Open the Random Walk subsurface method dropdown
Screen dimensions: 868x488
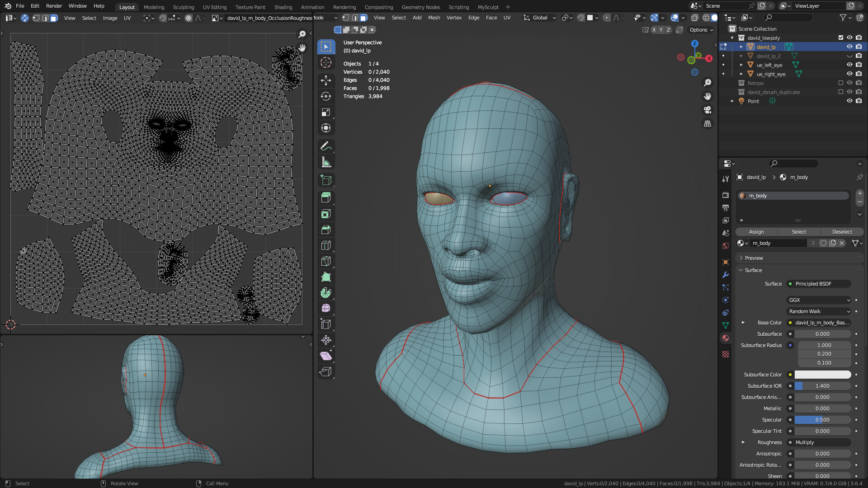tap(819, 311)
